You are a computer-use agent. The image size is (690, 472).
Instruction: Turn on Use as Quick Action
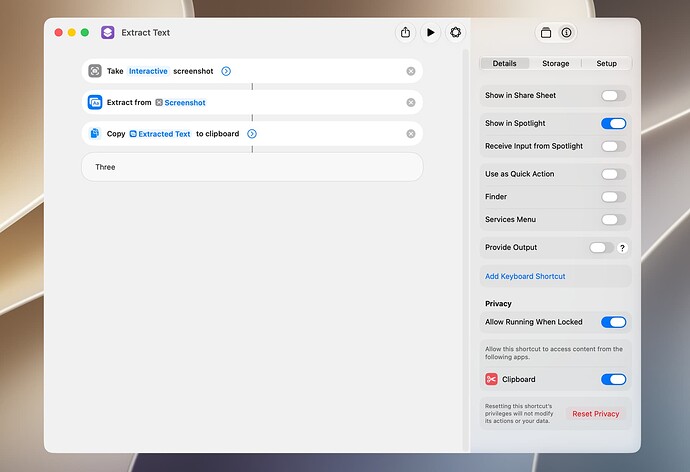click(613, 174)
